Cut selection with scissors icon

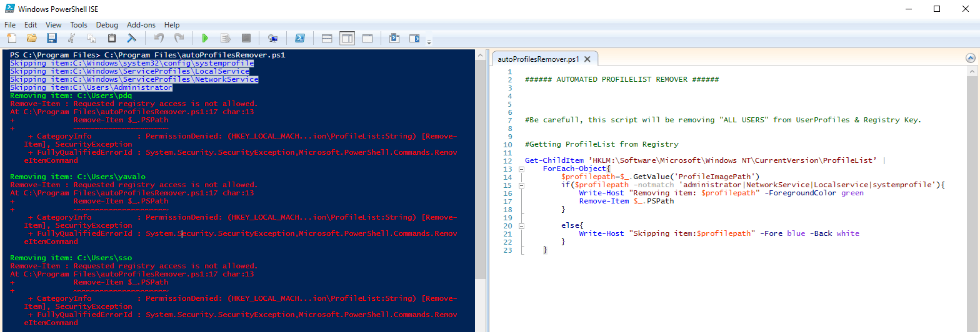coord(72,38)
